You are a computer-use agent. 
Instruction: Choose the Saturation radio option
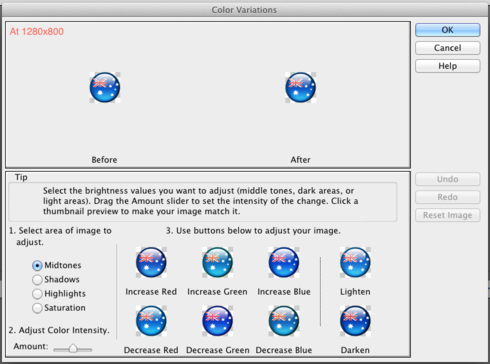pos(37,308)
